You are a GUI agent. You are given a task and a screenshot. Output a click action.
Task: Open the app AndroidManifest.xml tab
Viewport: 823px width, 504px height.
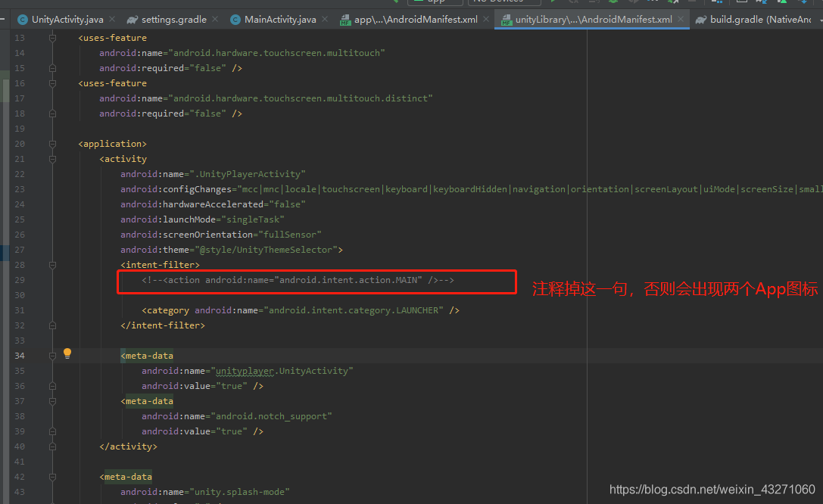coord(416,20)
